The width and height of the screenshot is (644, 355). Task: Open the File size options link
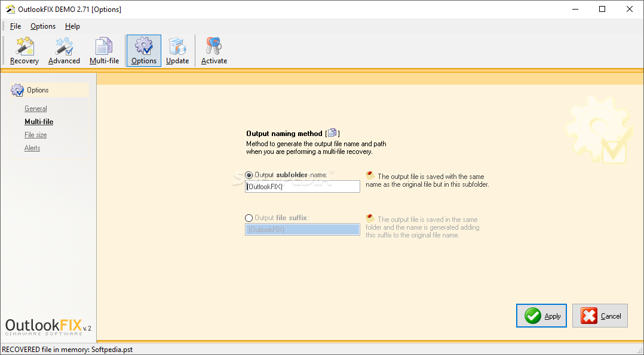(x=36, y=135)
